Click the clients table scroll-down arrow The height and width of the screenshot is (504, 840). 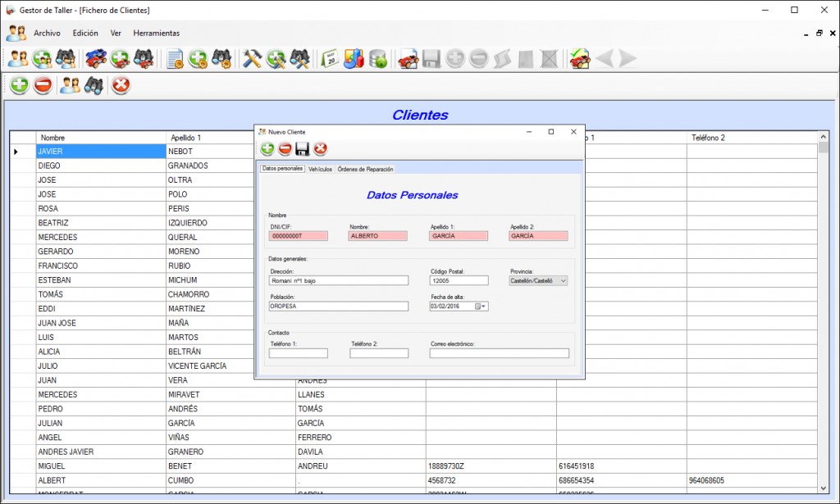(824, 488)
